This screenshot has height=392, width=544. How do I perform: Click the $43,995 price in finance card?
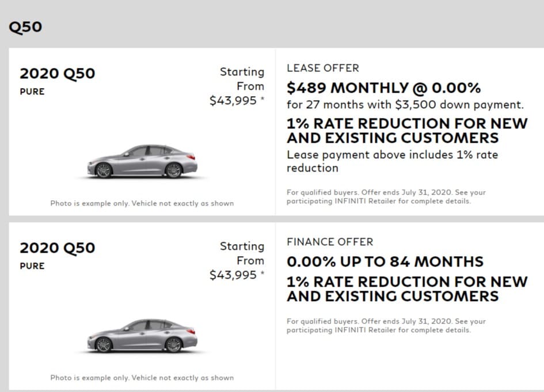click(x=233, y=275)
